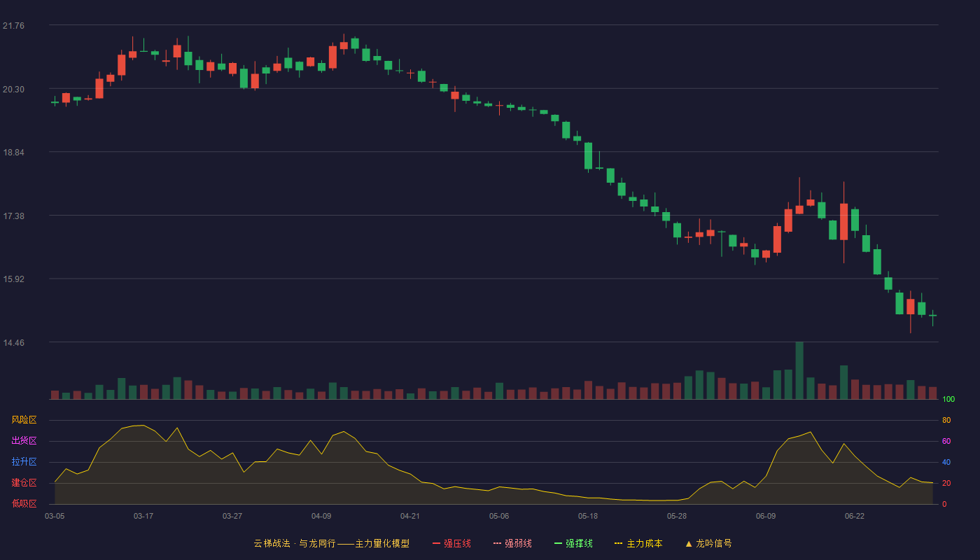Viewport: 980px width, 560px height.
Task: Click the 拉升区 zone label
Action: [24, 462]
